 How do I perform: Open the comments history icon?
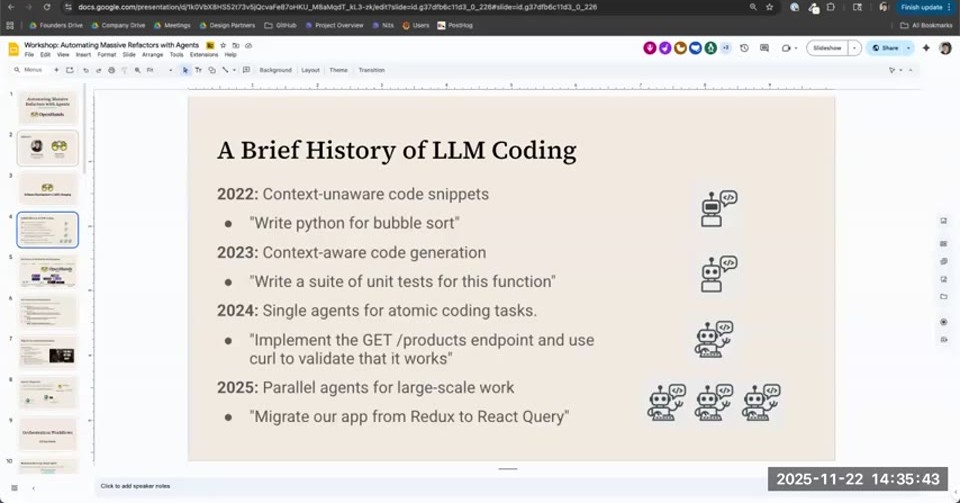(764, 48)
